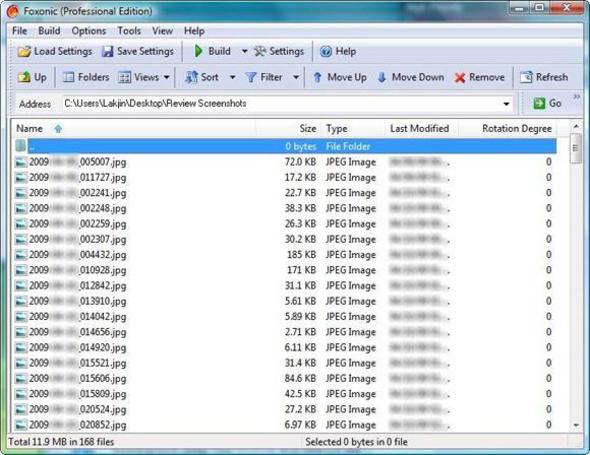The height and width of the screenshot is (455, 590).
Task: Click the Filter funnel icon
Action: [251, 77]
